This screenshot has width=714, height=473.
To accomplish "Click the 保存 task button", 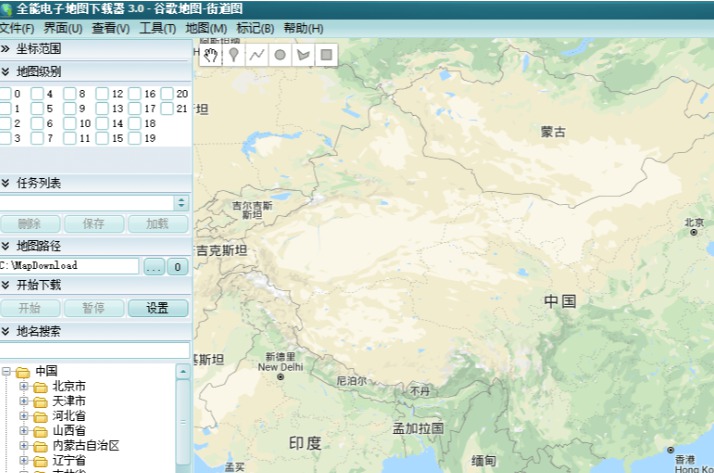I will tap(94, 224).
